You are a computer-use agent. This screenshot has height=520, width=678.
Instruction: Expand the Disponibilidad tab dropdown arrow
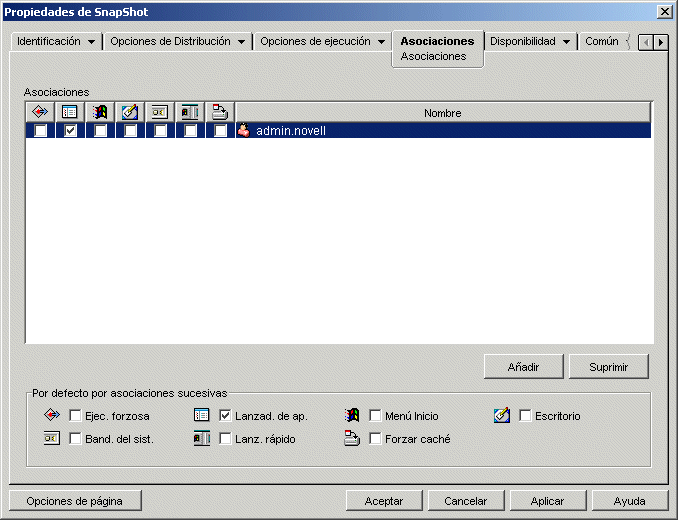(566, 42)
